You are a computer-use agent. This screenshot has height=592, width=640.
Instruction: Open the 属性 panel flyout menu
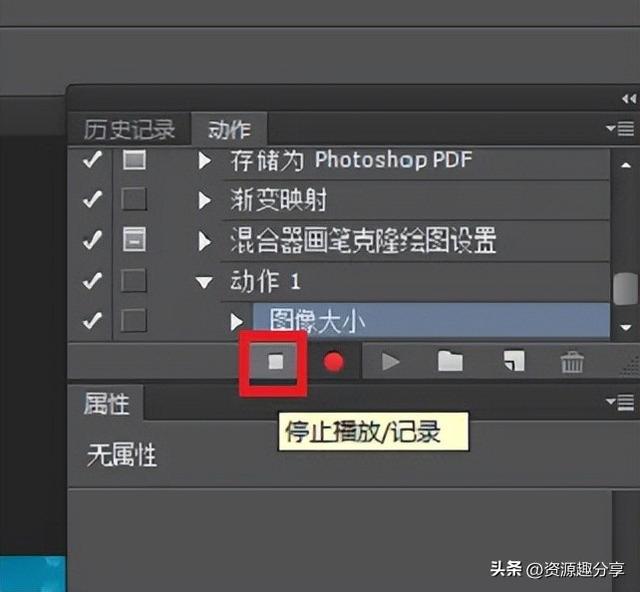pos(620,402)
